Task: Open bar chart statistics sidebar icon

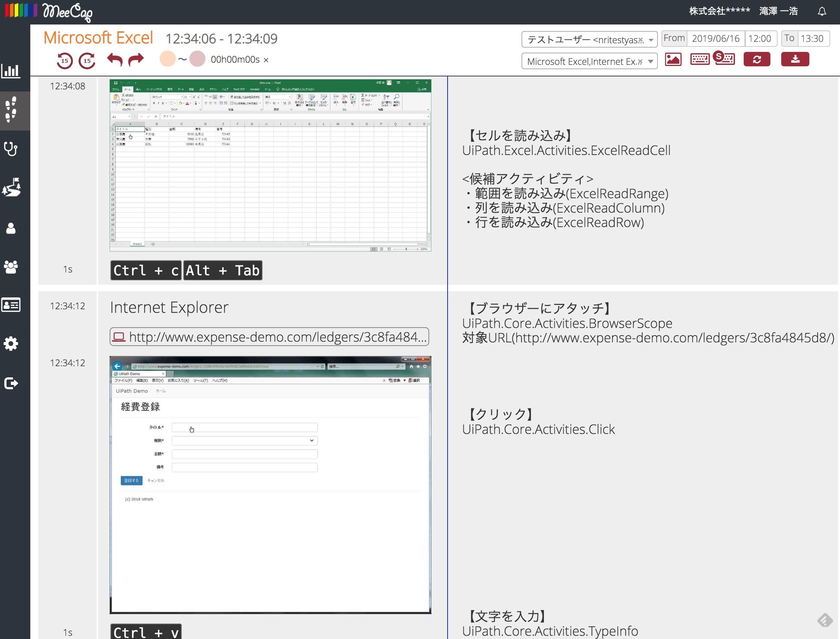Action: pos(11,71)
